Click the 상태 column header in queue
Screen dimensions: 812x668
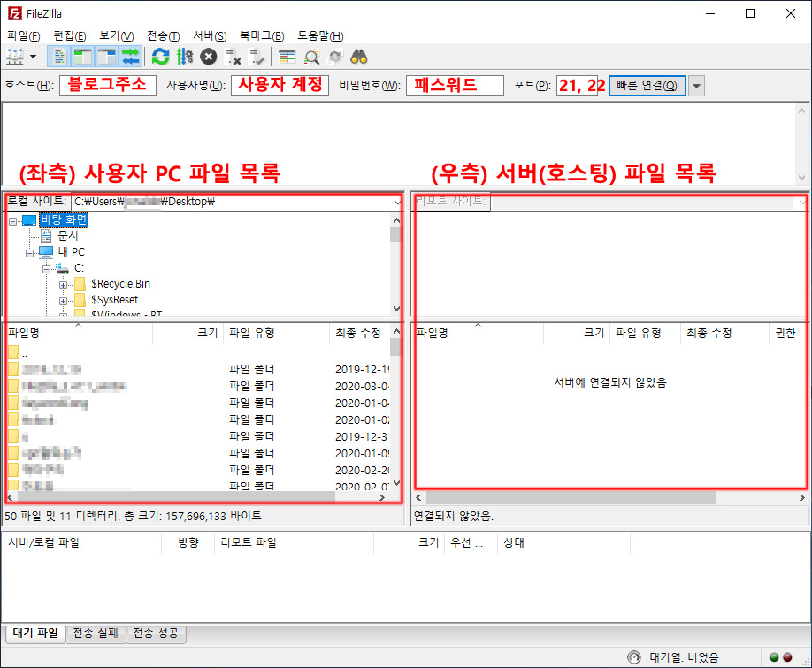coord(563,542)
